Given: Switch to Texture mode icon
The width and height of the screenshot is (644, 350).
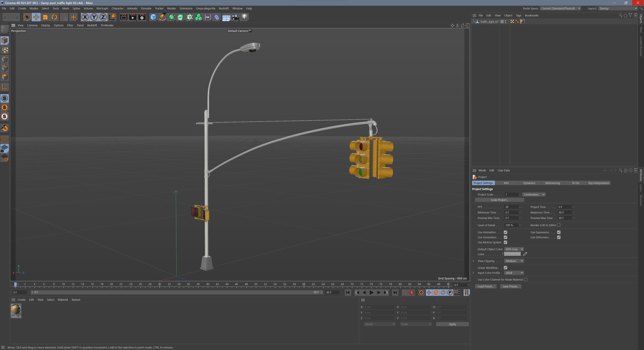Looking at the screenshot, I should point(5,50).
